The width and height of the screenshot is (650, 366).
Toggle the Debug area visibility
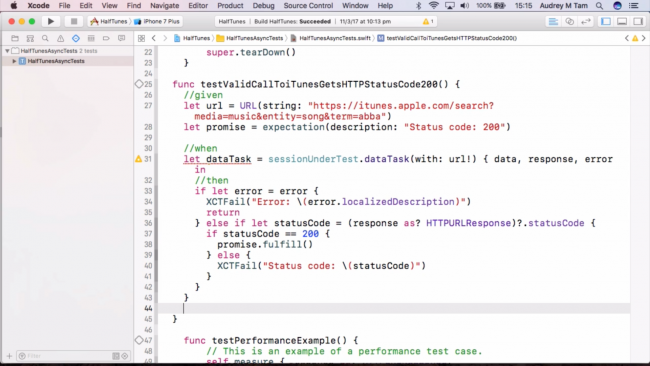tap(622, 21)
